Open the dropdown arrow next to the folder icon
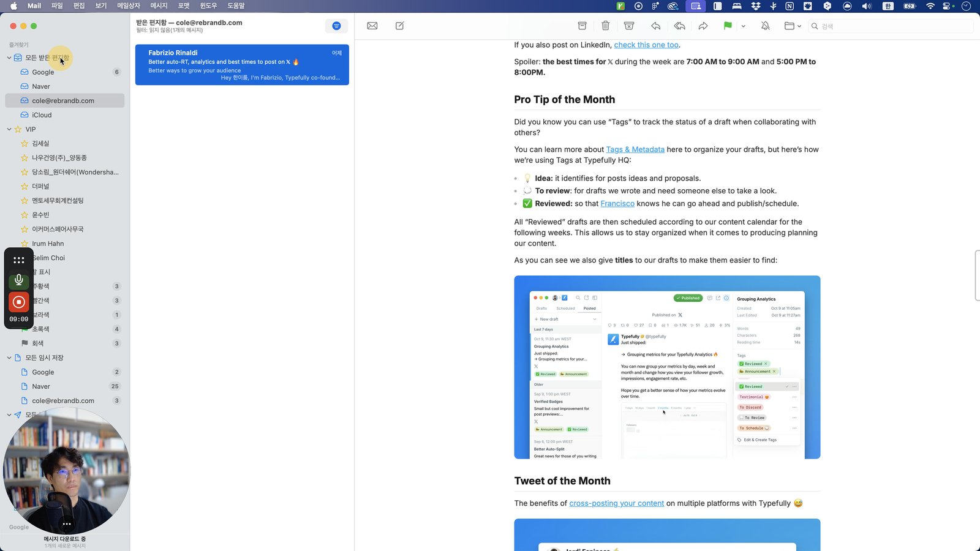The width and height of the screenshot is (980, 551). [799, 26]
